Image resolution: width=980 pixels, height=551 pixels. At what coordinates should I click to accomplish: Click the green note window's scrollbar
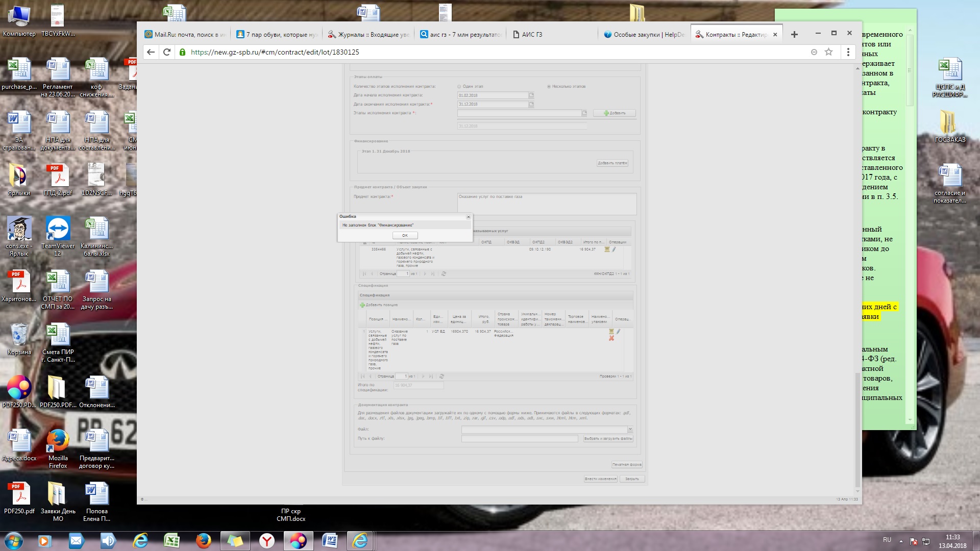point(910,70)
